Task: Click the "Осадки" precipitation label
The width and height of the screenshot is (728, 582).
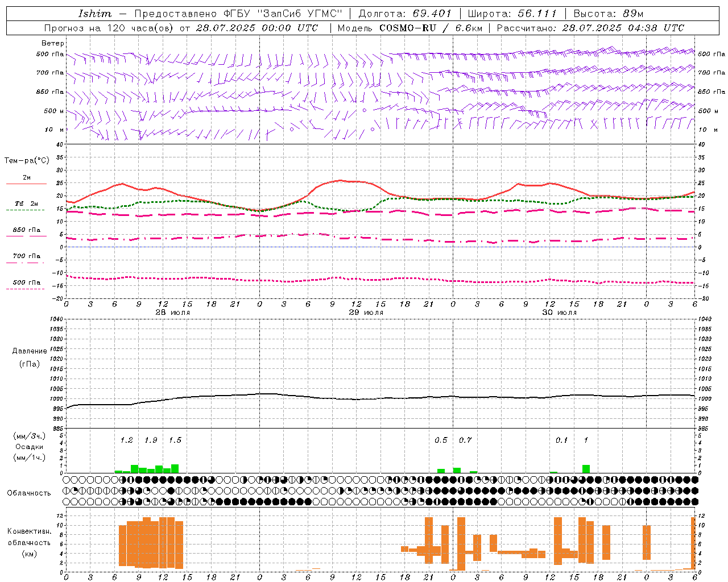Action: [x=30, y=447]
